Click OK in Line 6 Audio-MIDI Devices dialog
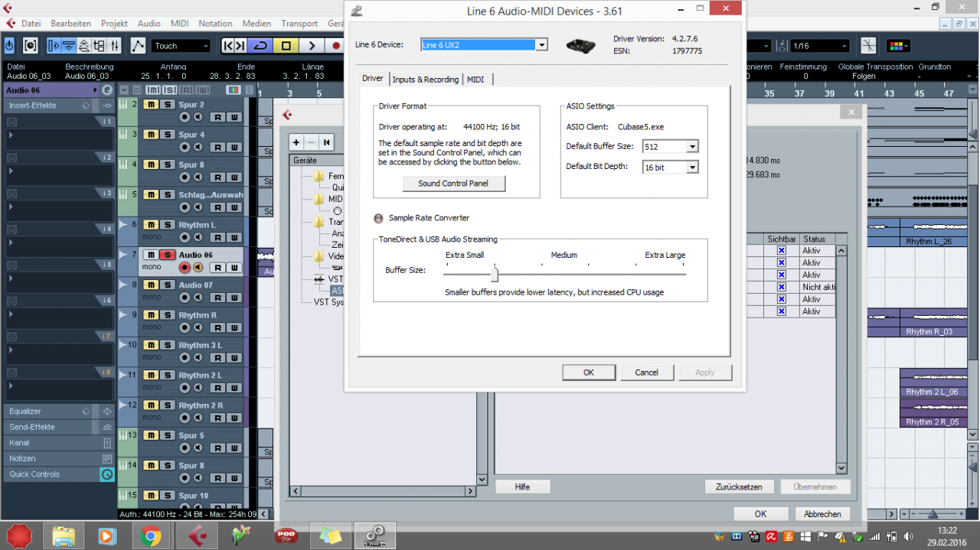 pyautogui.click(x=589, y=373)
